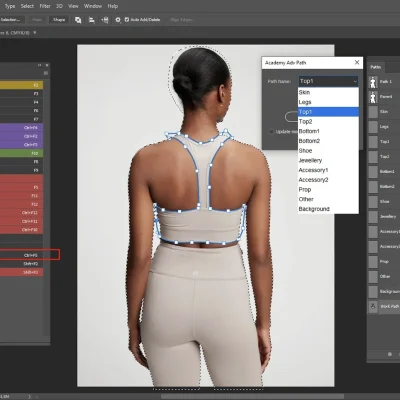Click circle icon at Paths panel bottom
Image resolution: width=400 pixels, height=400 pixels.
(x=390, y=354)
